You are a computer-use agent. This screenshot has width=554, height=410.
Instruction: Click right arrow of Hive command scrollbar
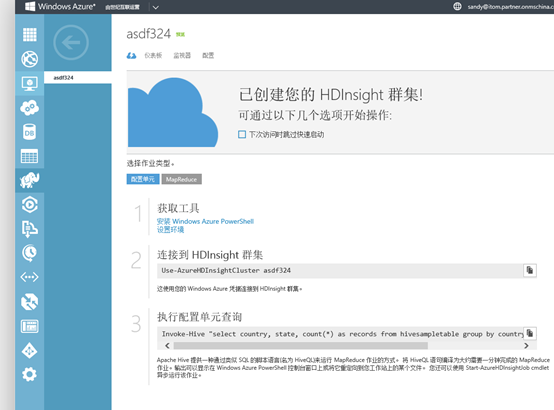tap(526, 345)
